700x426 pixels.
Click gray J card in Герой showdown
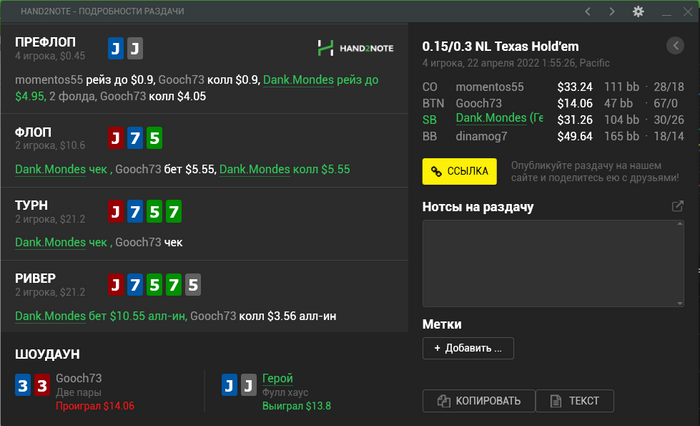(x=249, y=385)
